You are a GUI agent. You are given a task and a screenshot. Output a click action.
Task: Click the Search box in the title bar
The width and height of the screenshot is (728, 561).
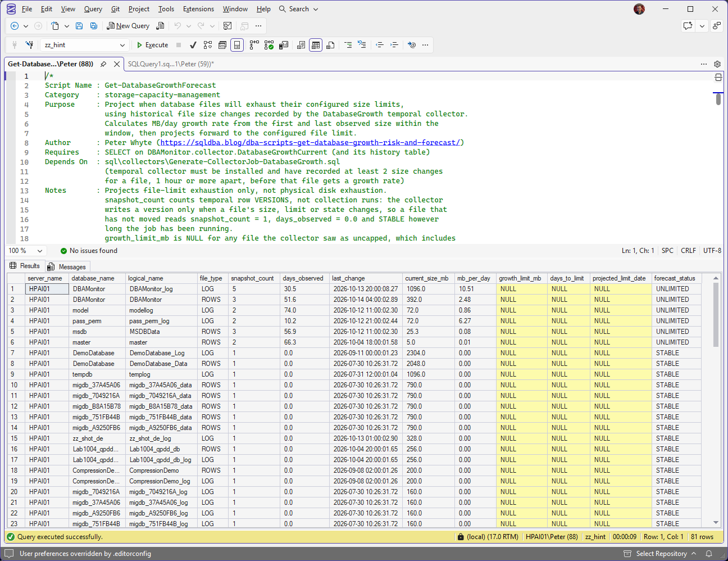(299, 9)
